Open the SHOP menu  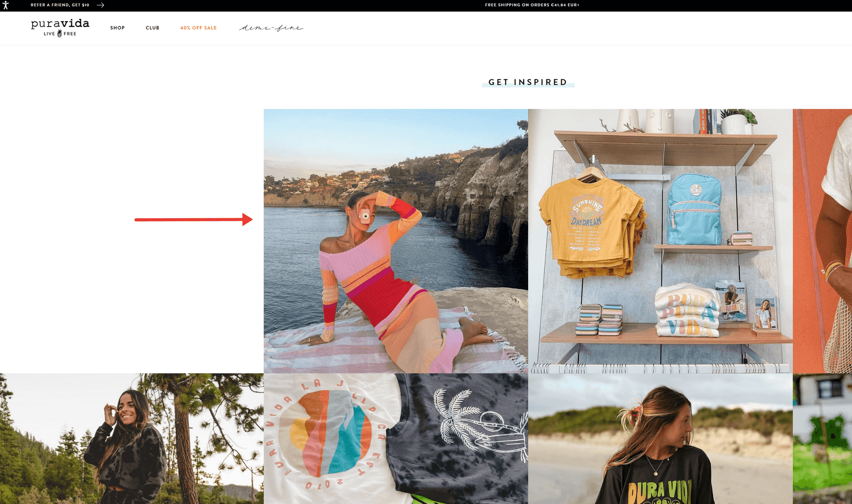pyautogui.click(x=118, y=28)
